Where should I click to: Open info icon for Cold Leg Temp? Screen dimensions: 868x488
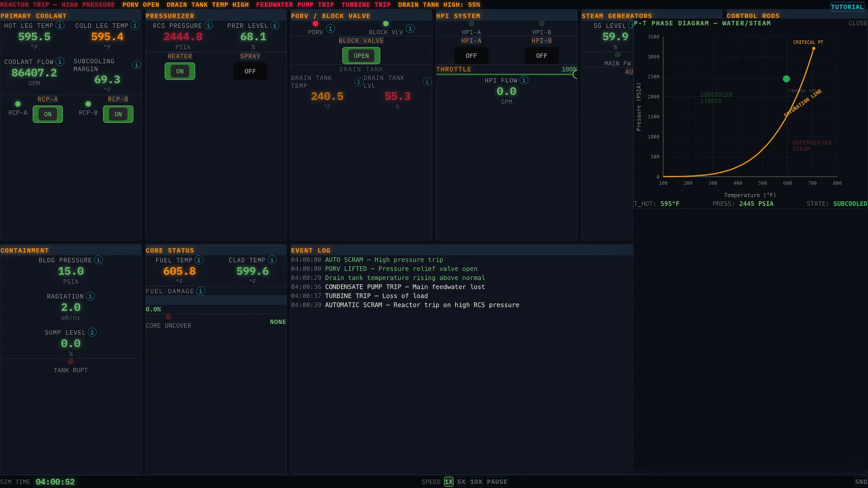(135, 26)
